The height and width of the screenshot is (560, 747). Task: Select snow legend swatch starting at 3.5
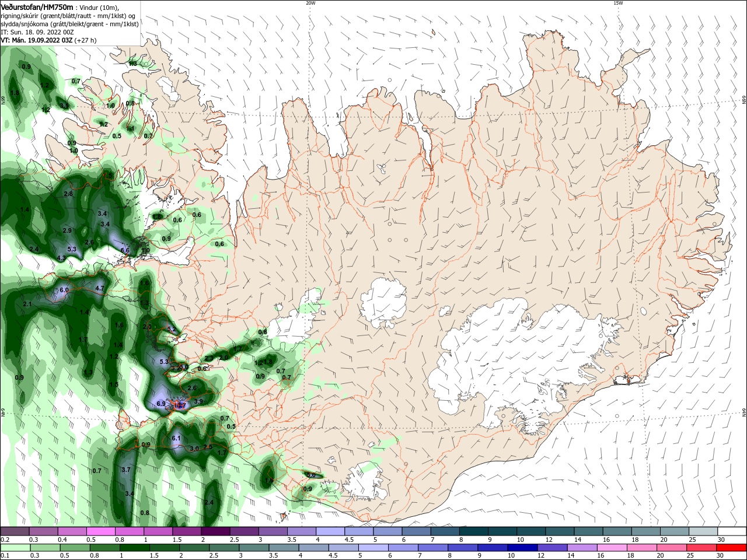(301, 531)
